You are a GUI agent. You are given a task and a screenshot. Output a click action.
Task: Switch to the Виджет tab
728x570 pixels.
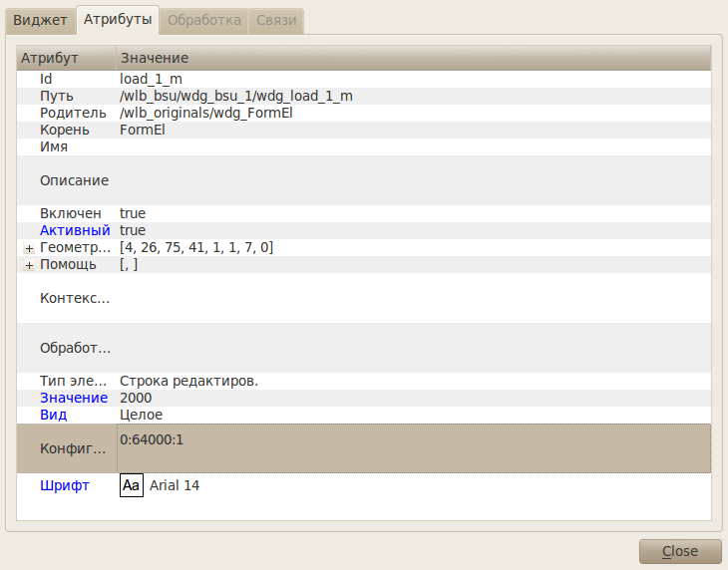pyautogui.click(x=40, y=20)
